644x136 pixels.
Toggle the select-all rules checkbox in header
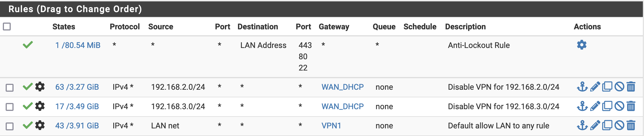pos(7,27)
